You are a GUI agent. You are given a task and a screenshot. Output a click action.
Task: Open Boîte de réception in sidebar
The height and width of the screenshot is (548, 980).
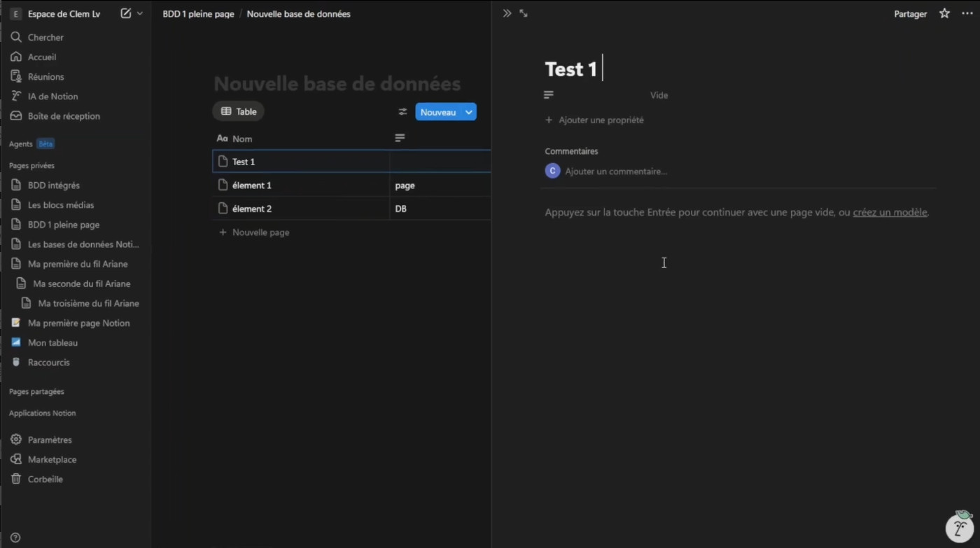(64, 116)
